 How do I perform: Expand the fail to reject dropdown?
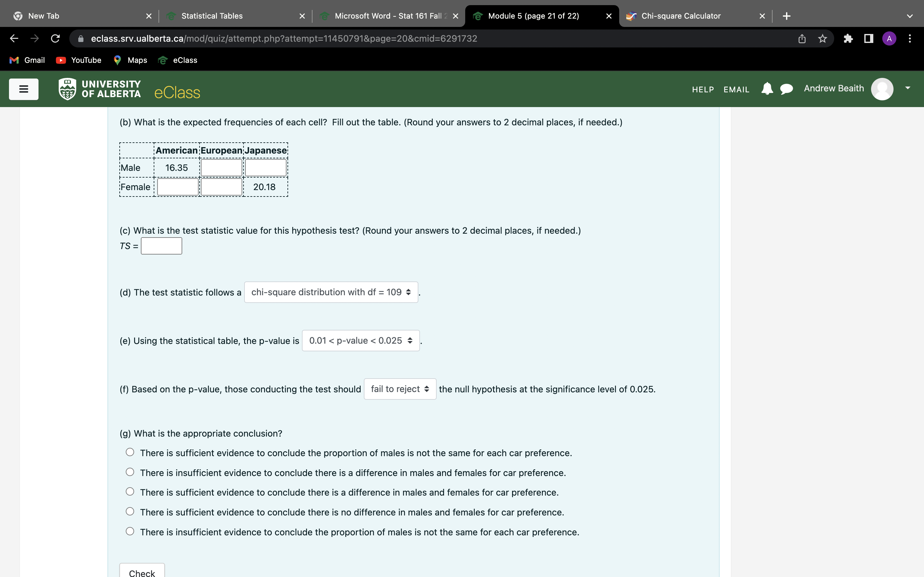click(x=400, y=389)
